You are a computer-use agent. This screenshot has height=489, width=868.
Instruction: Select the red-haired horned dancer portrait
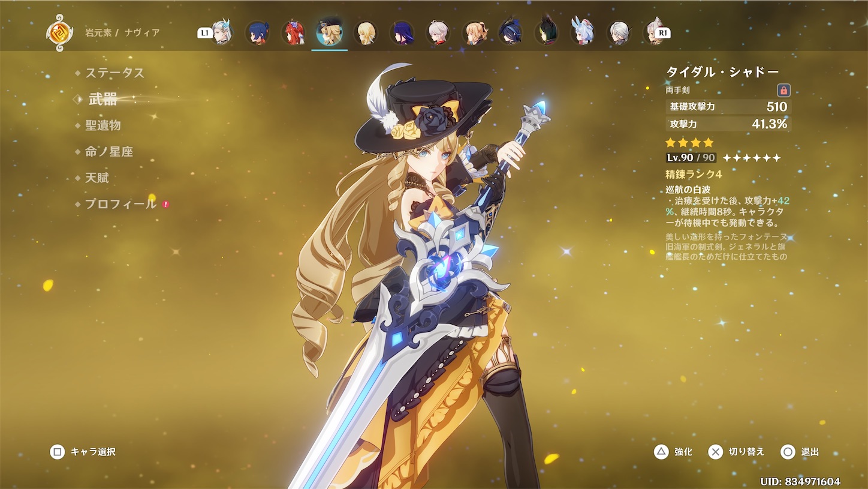[x=294, y=32]
